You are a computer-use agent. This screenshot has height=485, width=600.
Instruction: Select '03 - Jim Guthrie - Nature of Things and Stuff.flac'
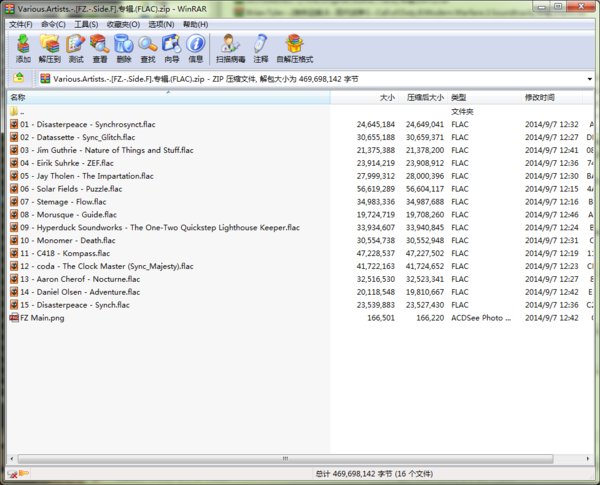click(107, 150)
